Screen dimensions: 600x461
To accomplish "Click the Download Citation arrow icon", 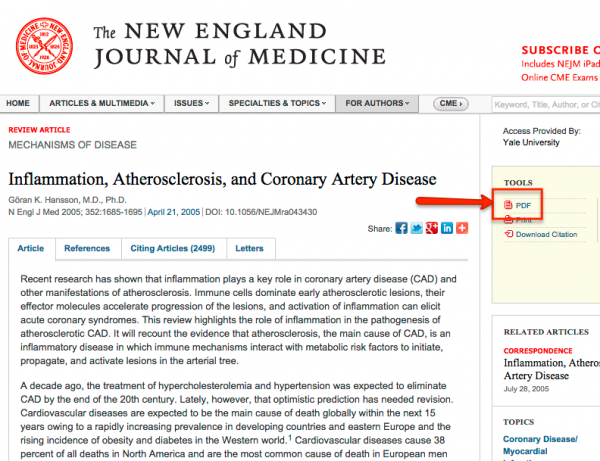I will pos(509,234).
